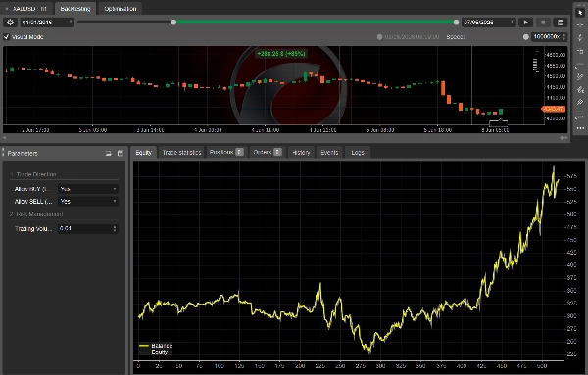Click the date range slider end handle
The width and height of the screenshot is (588, 375).
pos(456,23)
